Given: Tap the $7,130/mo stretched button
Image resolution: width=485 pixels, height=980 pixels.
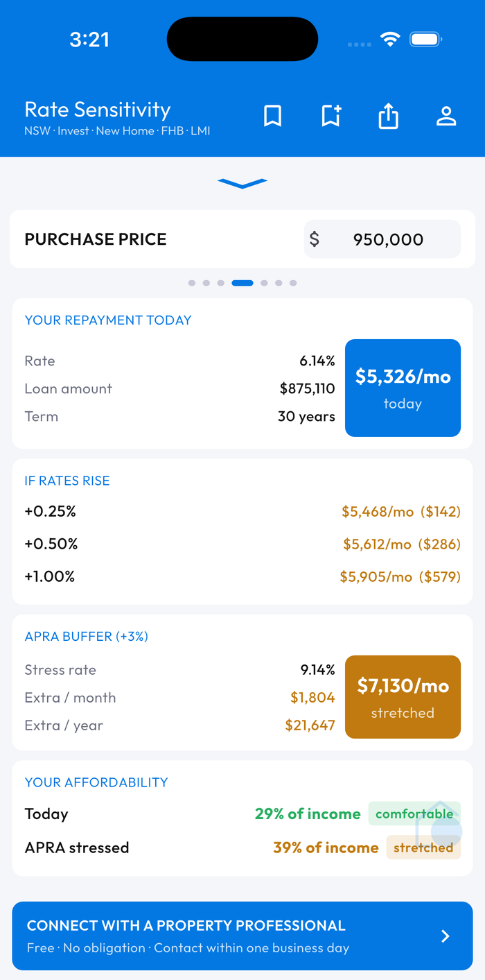Looking at the screenshot, I should 403,697.
